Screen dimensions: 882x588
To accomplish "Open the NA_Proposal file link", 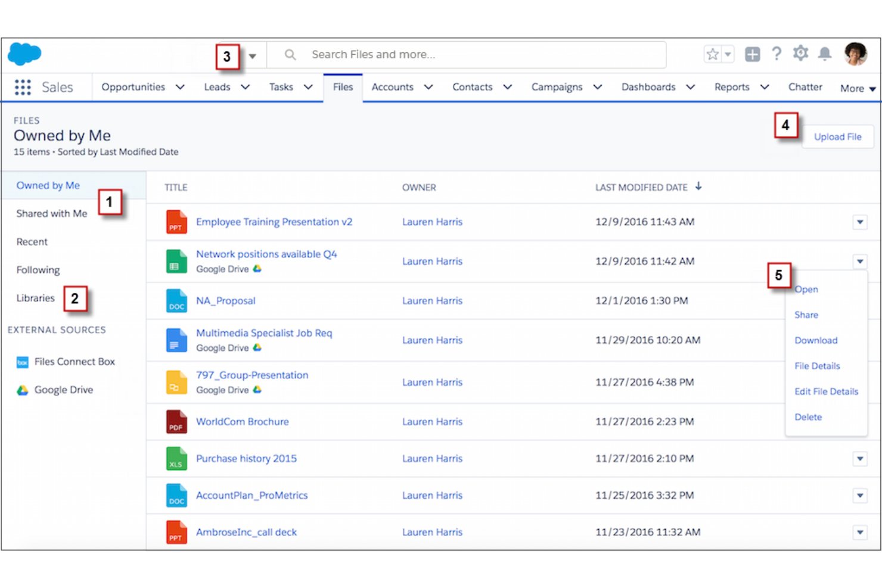I will pos(225,300).
